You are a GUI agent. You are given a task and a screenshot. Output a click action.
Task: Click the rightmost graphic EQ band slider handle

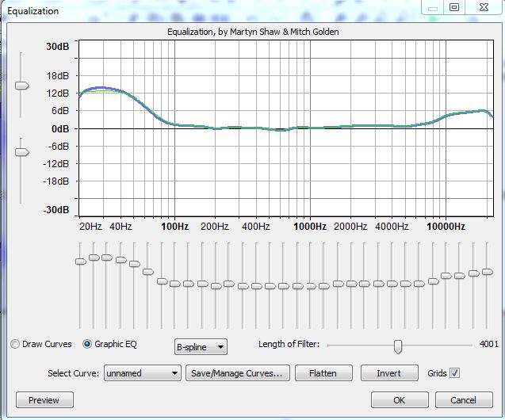pos(488,272)
